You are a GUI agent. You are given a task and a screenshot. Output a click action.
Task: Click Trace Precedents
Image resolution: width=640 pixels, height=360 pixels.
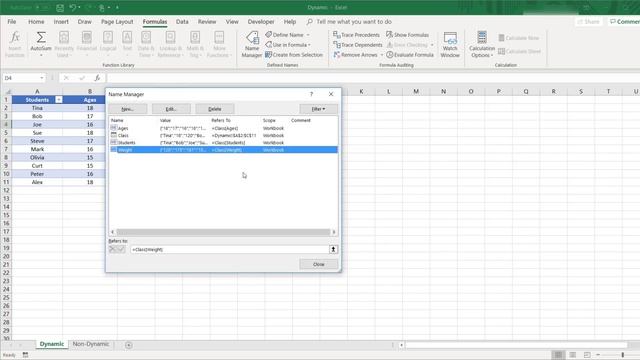click(x=356, y=35)
